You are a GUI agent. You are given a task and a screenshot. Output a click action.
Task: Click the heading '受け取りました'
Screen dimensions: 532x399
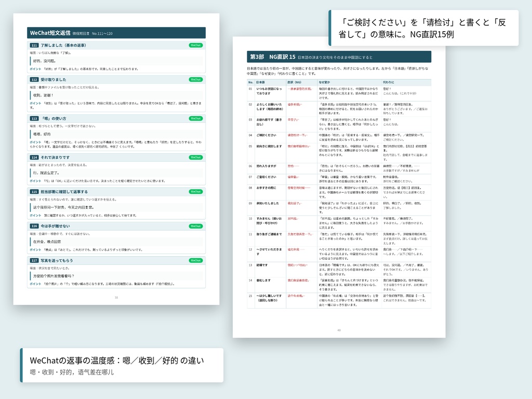point(54,79)
